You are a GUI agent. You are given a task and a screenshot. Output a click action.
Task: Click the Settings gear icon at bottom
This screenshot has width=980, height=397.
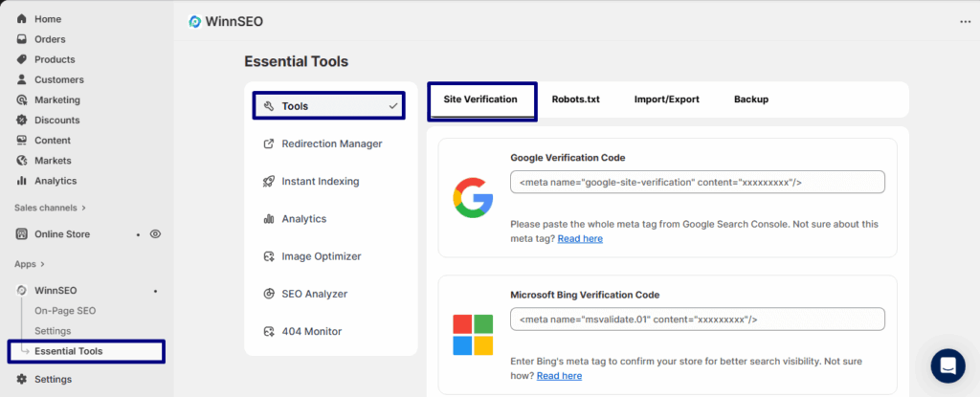point(22,380)
